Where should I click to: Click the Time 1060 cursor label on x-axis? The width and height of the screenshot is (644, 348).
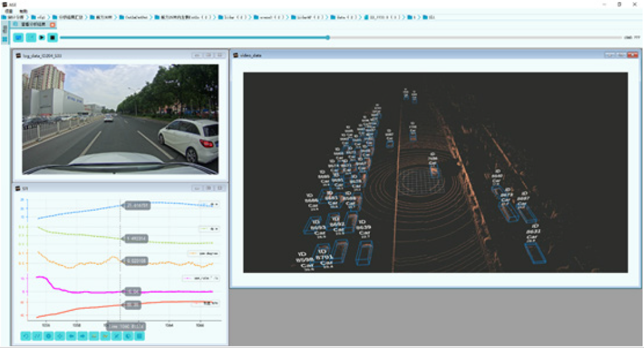coord(126,326)
